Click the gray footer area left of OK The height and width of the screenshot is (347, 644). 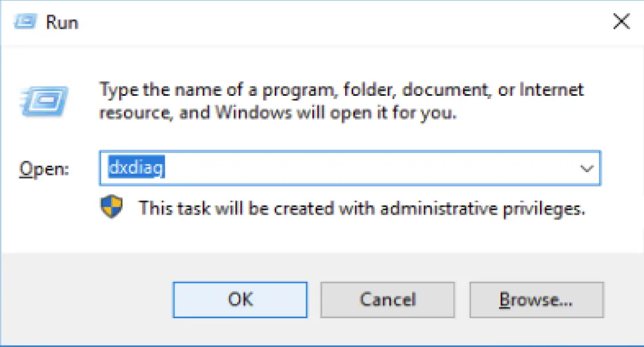tap(87, 300)
